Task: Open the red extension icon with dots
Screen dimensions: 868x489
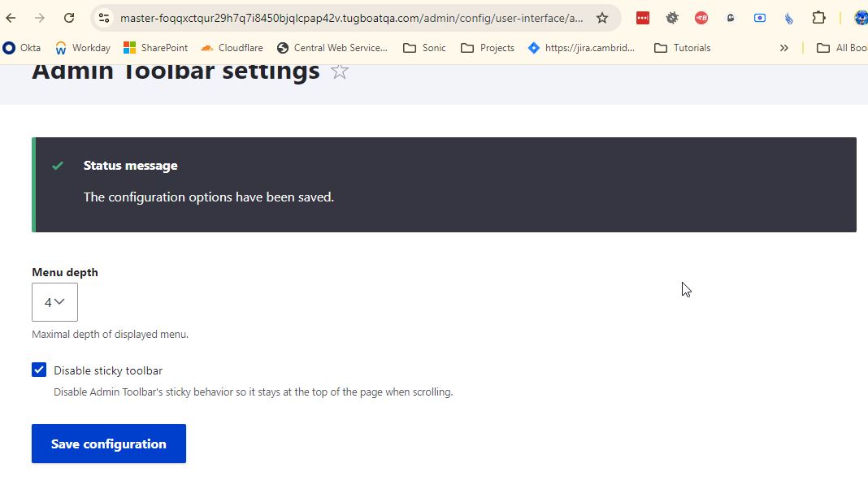Action: click(x=643, y=18)
